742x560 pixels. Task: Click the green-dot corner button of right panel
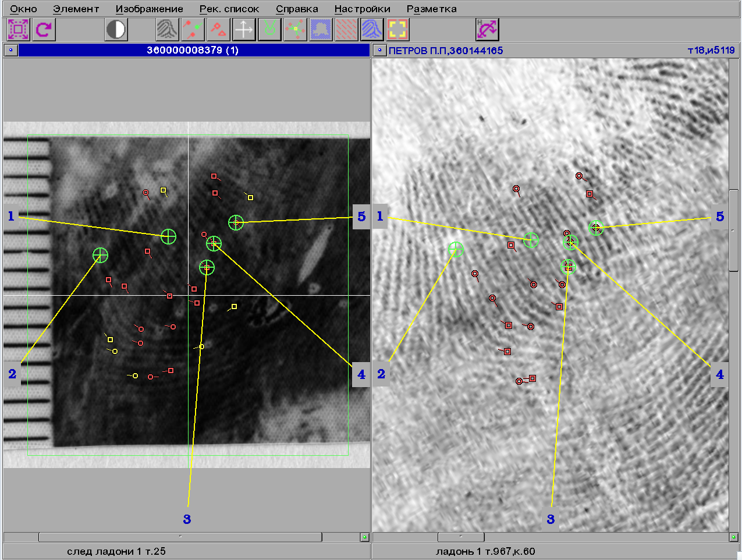coord(734,537)
